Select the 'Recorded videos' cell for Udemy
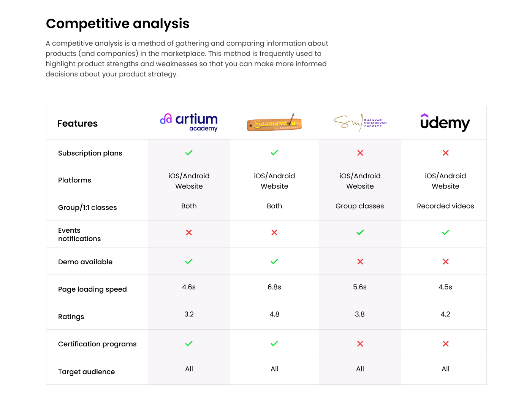 coord(445,206)
